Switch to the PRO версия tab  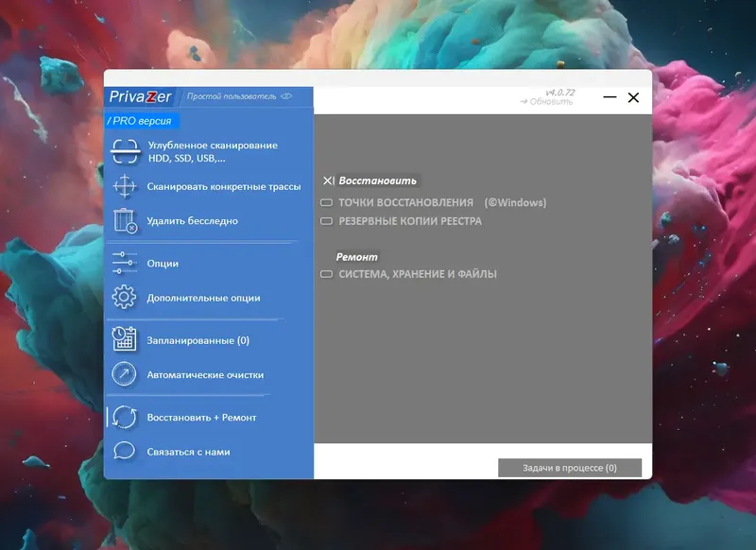[142, 121]
